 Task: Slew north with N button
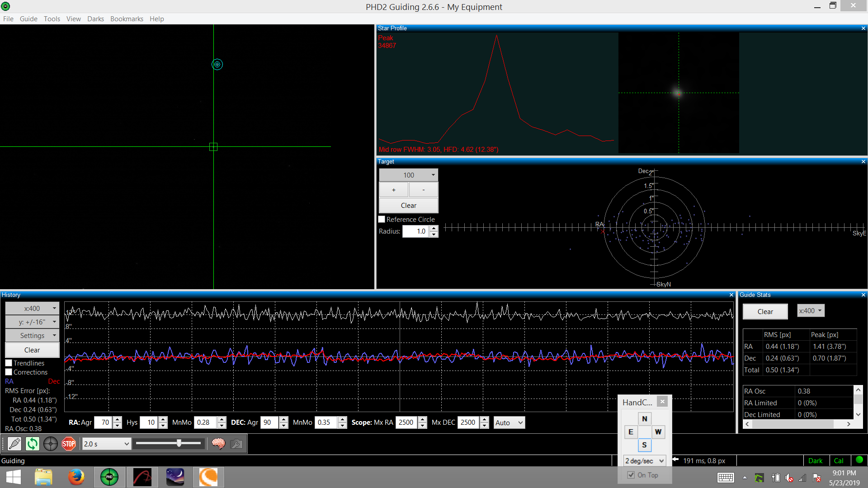(644, 418)
